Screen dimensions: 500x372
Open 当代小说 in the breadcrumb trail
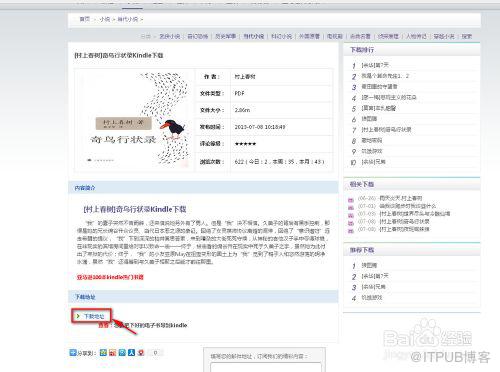click(128, 19)
